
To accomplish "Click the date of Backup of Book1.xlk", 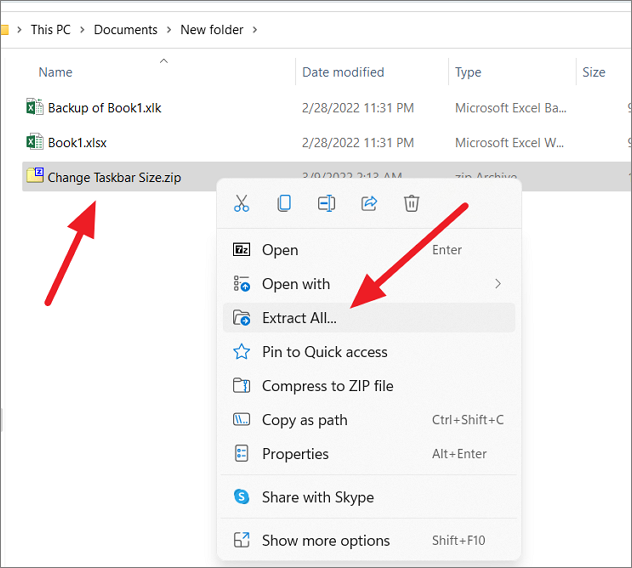I will (x=358, y=108).
